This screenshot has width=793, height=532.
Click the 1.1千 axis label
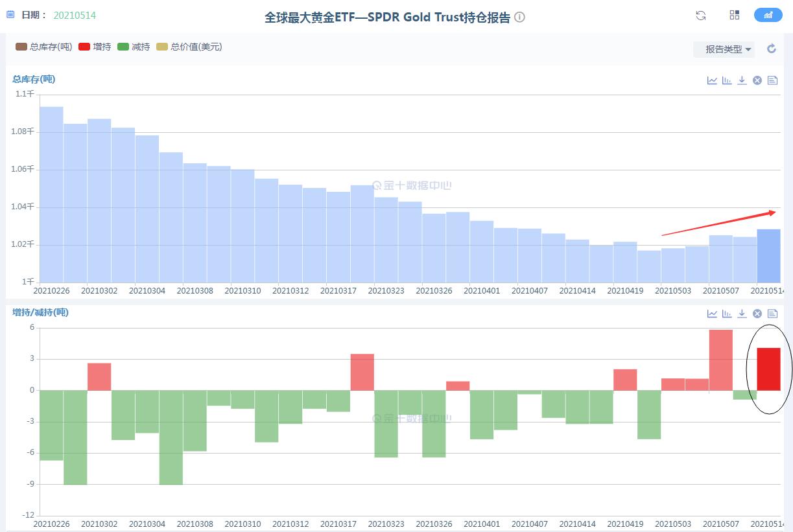click(25, 94)
